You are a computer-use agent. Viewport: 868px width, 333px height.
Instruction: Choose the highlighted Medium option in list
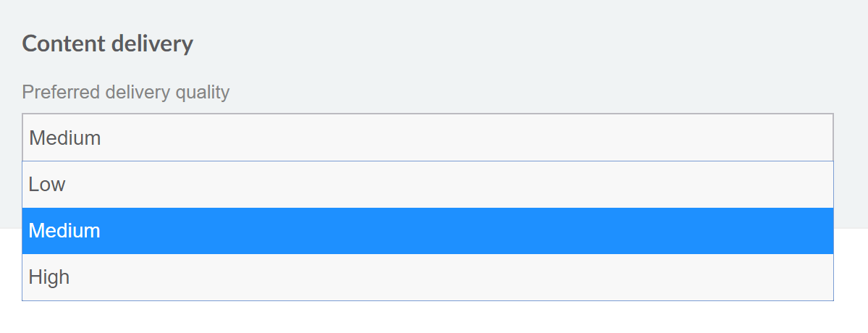[427, 231]
